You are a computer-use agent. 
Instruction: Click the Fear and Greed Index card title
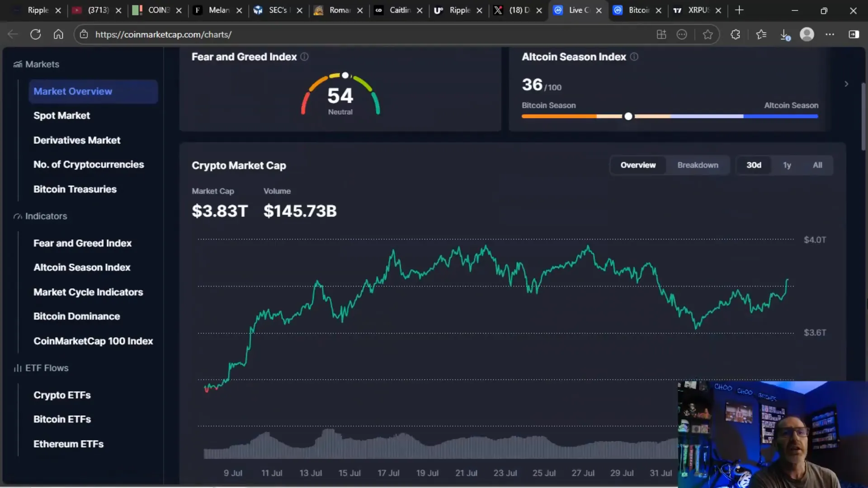click(x=244, y=57)
